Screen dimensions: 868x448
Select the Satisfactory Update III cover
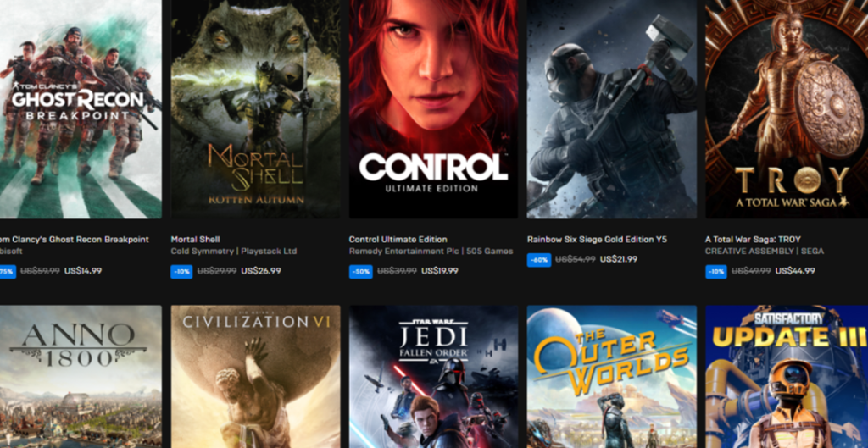pyautogui.click(x=787, y=377)
